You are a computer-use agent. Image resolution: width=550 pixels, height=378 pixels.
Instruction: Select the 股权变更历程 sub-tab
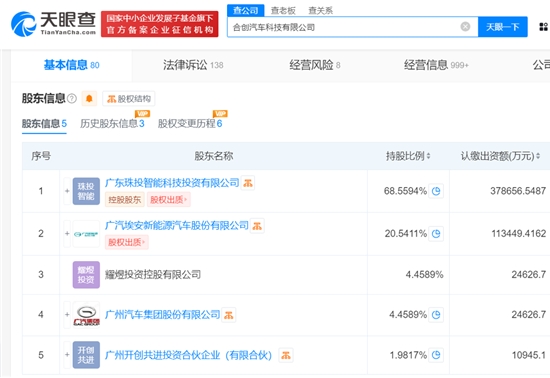pyautogui.click(x=190, y=124)
